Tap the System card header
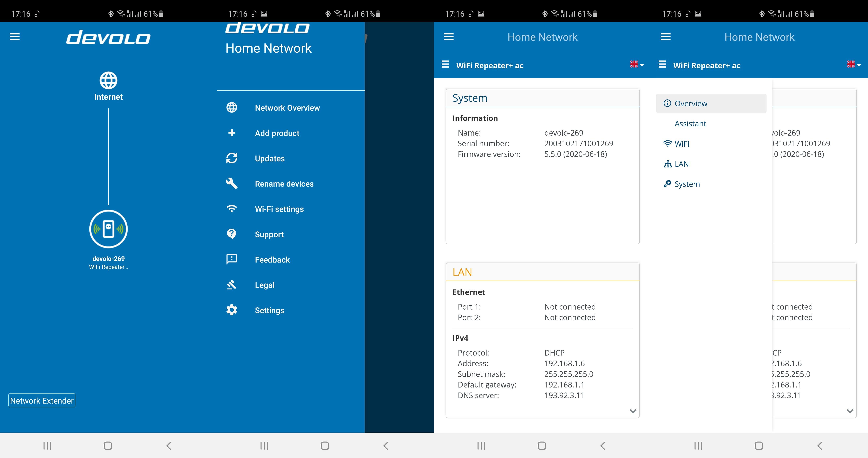This screenshot has height=458, width=868. [542, 98]
